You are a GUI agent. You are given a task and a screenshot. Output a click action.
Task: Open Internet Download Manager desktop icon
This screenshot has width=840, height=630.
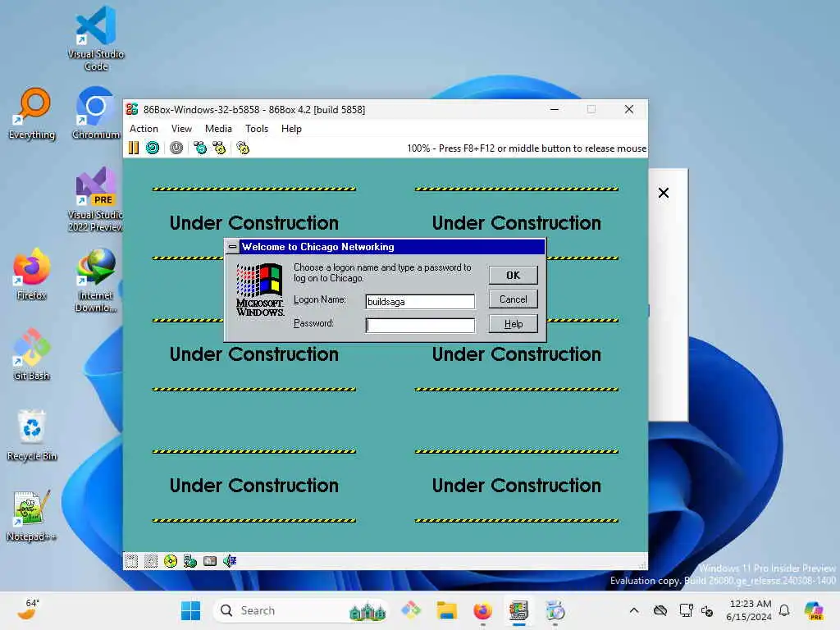coord(96,280)
